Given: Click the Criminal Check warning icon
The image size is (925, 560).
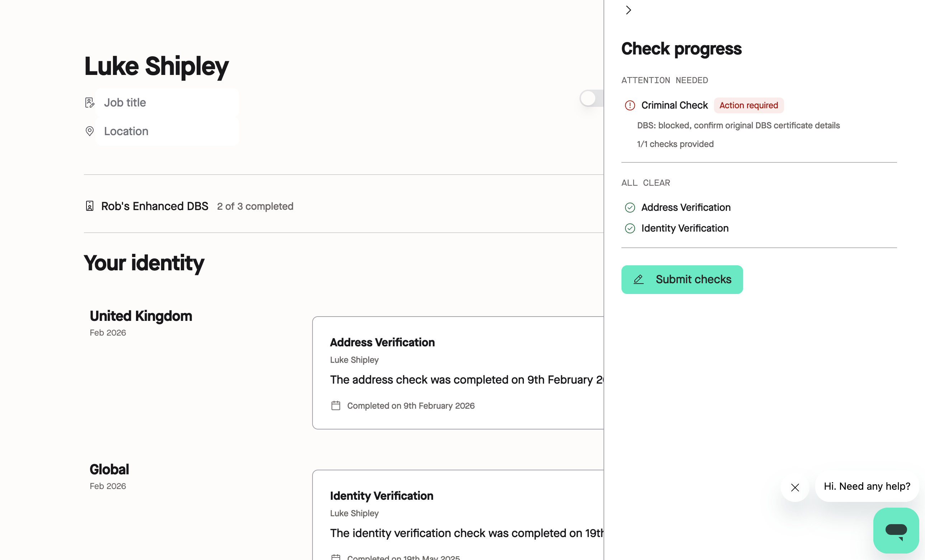Looking at the screenshot, I should 630,105.
